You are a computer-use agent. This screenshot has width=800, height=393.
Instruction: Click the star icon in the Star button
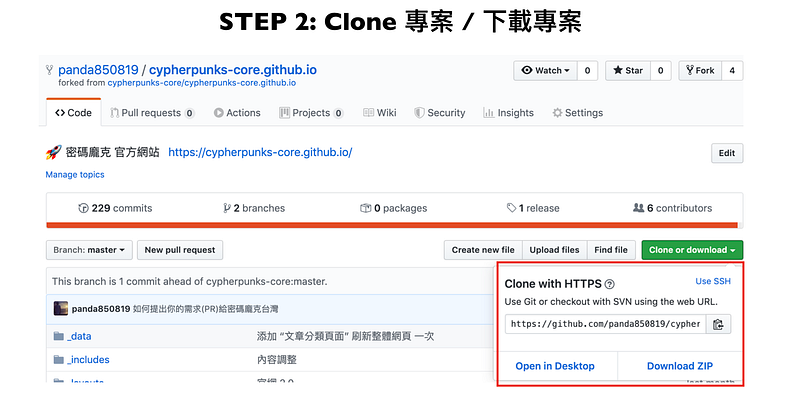pyautogui.click(x=618, y=70)
